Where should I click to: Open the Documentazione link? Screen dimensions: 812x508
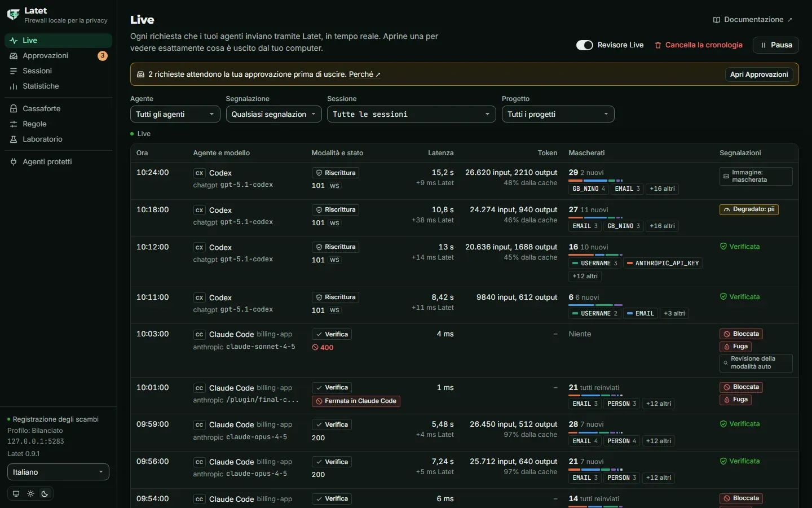point(752,20)
